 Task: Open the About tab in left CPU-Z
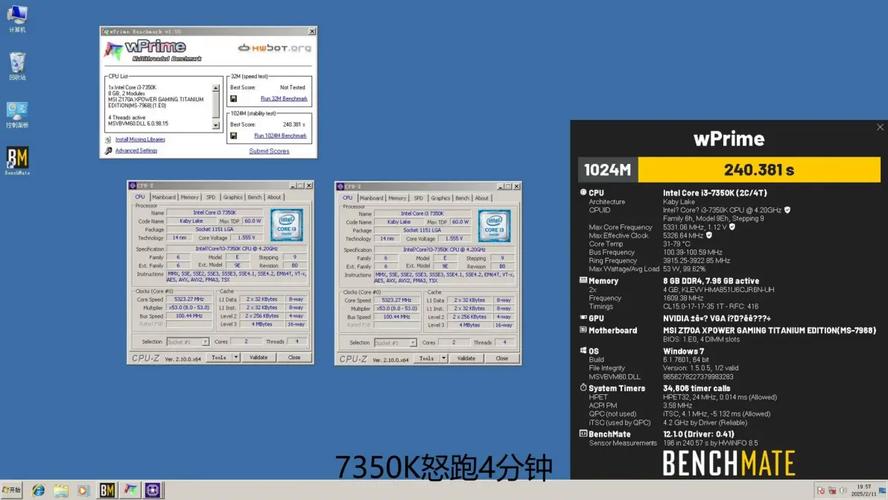tap(274, 197)
